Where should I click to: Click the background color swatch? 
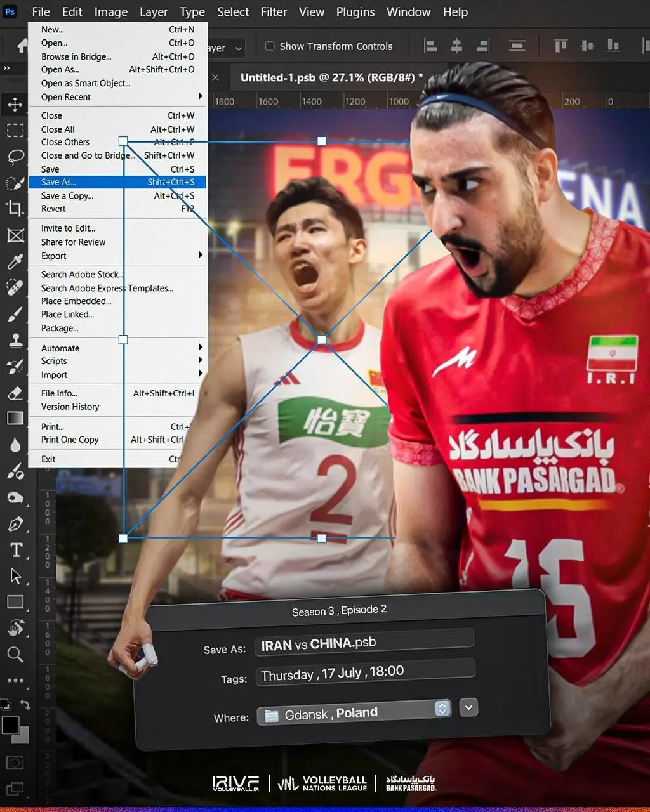[23, 737]
